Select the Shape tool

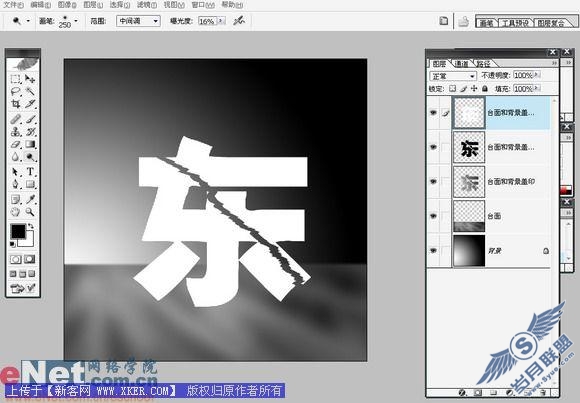coord(30,184)
